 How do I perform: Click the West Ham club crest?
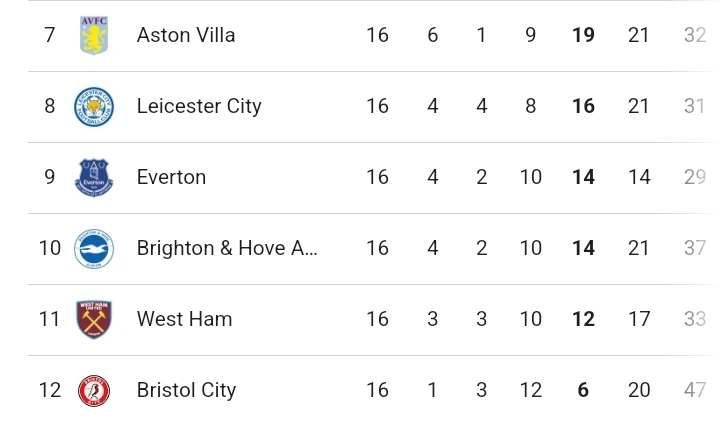[x=94, y=319]
